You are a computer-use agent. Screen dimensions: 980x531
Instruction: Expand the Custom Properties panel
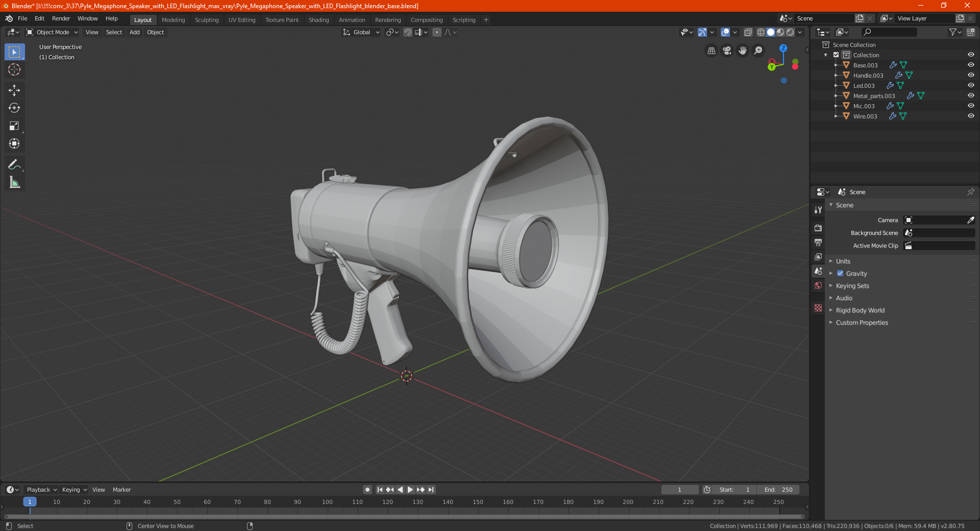click(x=862, y=323)
